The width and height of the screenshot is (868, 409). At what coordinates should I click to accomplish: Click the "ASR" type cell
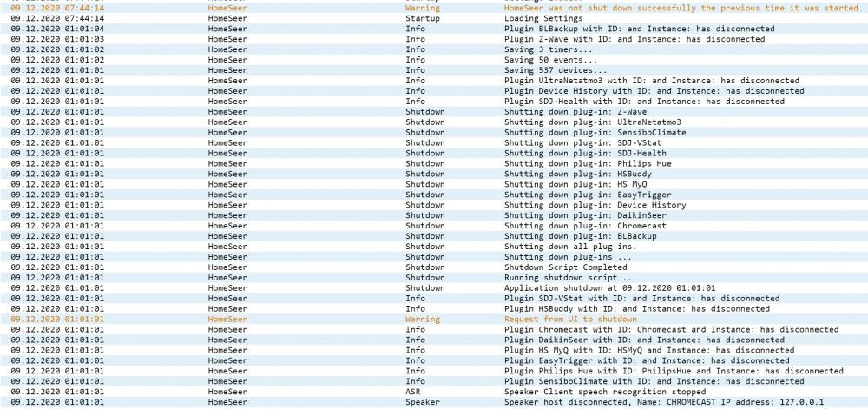click(413, 392)
